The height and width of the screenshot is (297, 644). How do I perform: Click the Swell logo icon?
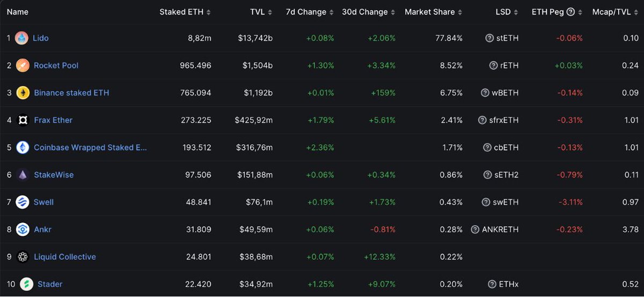click(23, 202)
